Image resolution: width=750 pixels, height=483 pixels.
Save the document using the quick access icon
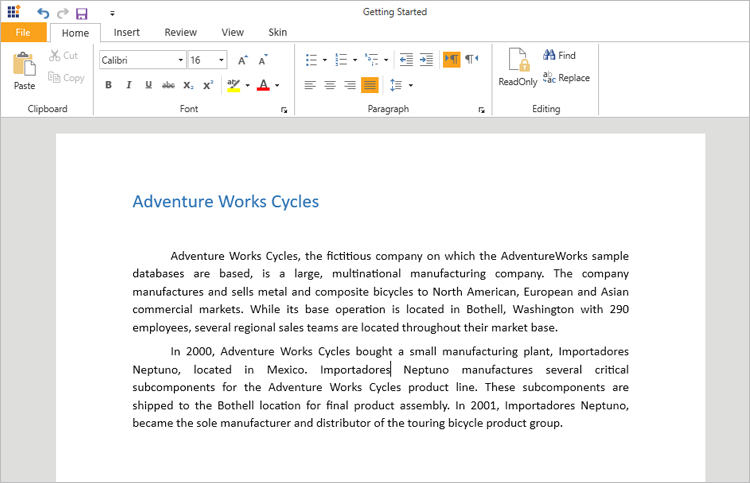(x=82, y=13)
